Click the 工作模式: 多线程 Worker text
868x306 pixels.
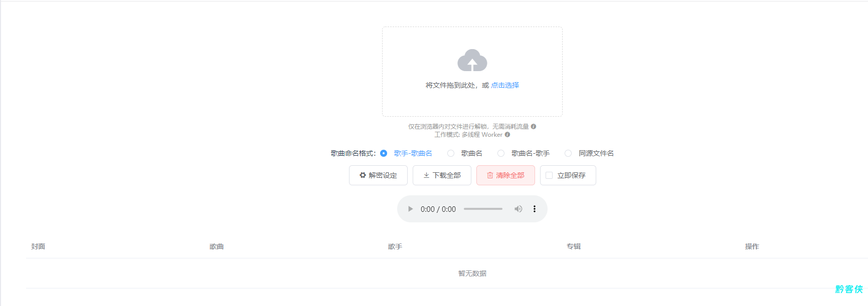(468, 135)
